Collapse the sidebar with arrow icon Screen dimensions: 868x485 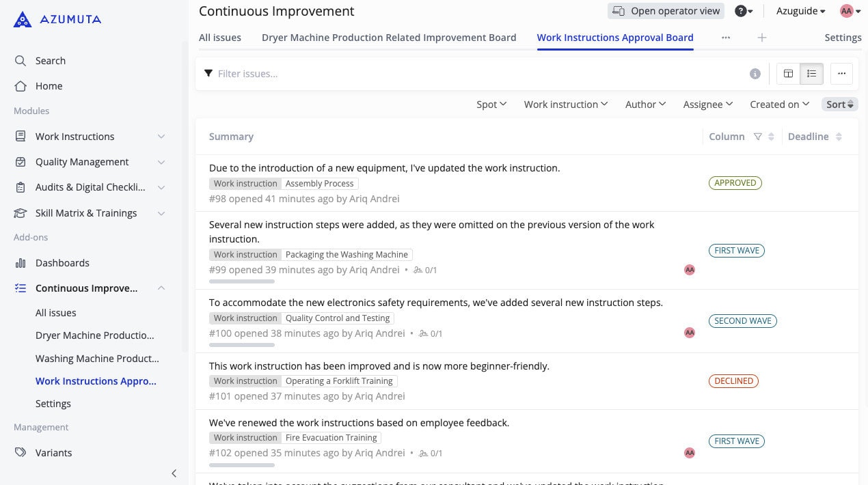click(x=174, y=473)
